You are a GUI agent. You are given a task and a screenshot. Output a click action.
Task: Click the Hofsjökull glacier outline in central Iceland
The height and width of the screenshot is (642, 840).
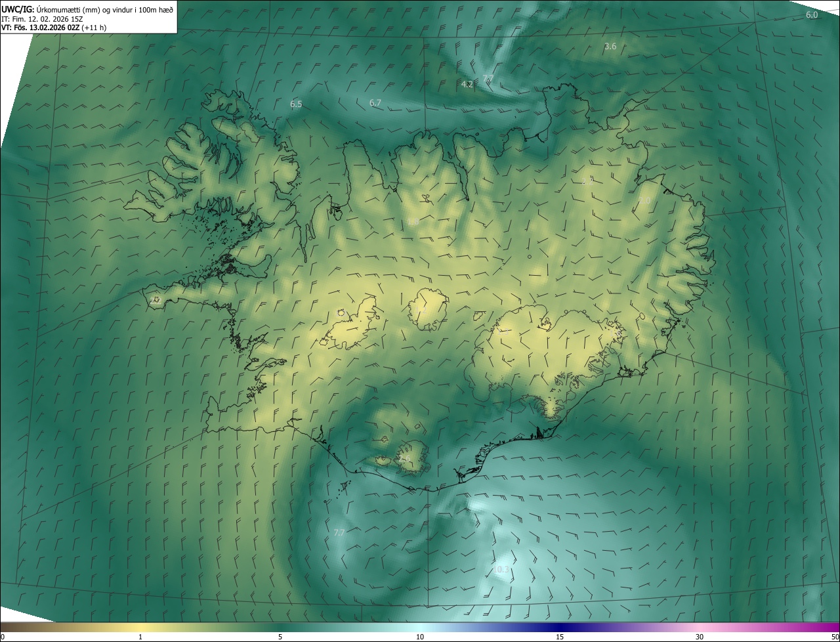coord(429,309)
